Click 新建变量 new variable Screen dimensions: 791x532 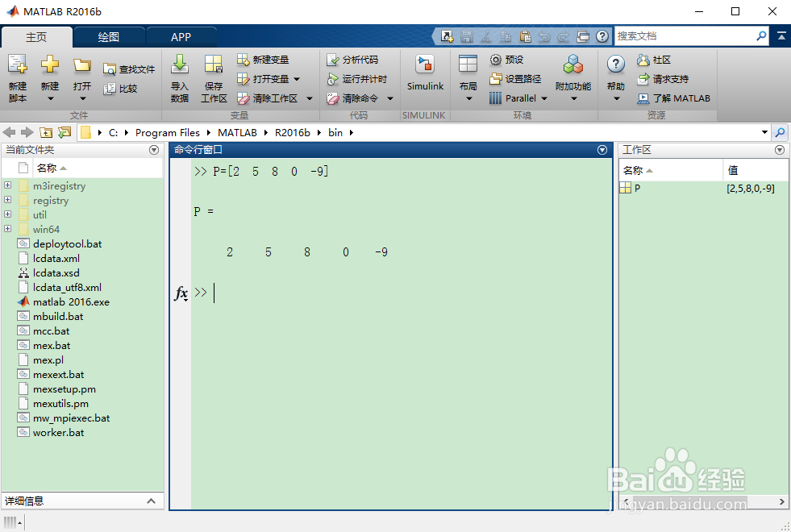(x=264, y=60)
